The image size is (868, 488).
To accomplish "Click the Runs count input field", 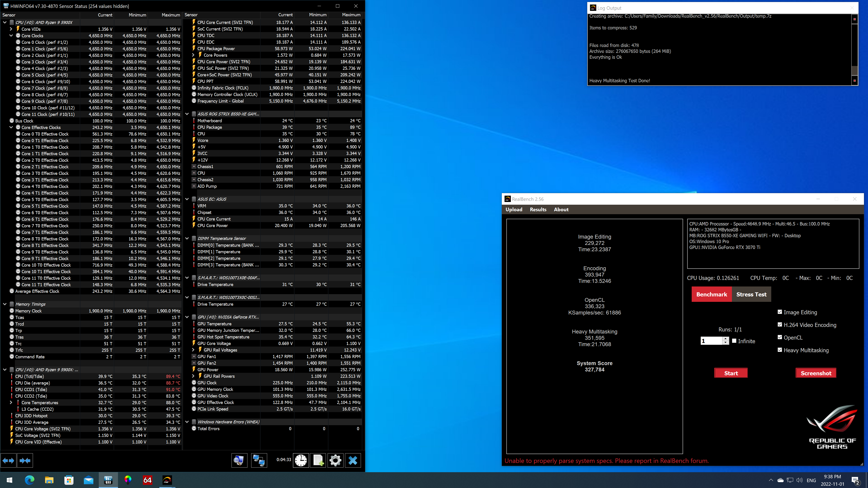I will [711, 341].
